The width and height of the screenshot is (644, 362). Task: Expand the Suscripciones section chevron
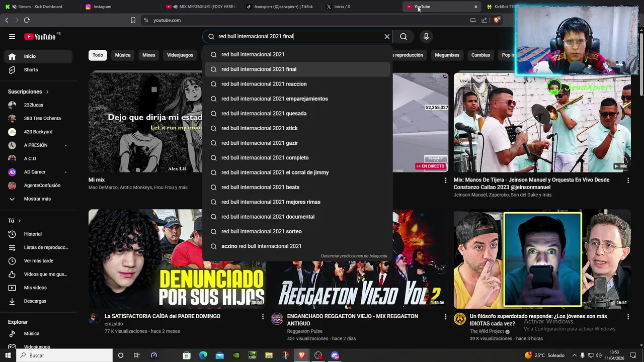point(47,92)
